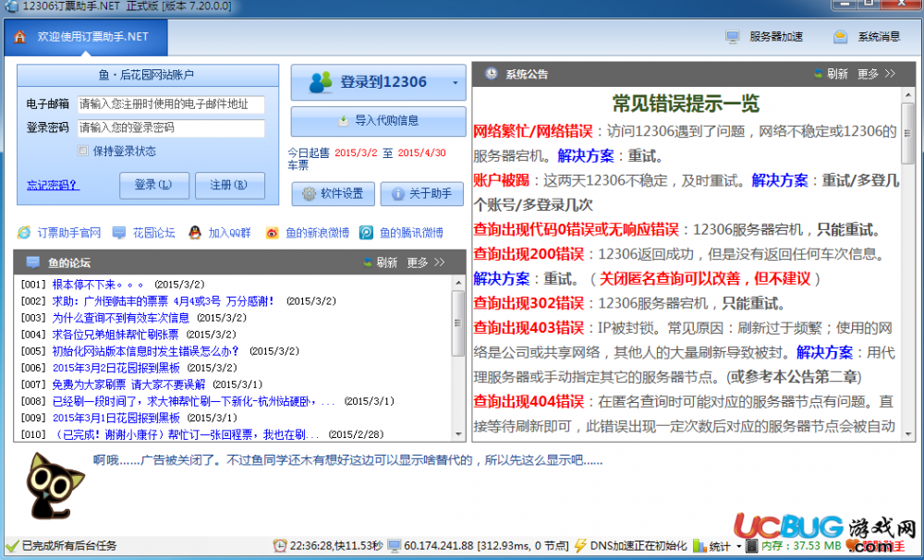Expand the 登录到12306 dropdown arrow
The image size is (924, 560).
455,82
